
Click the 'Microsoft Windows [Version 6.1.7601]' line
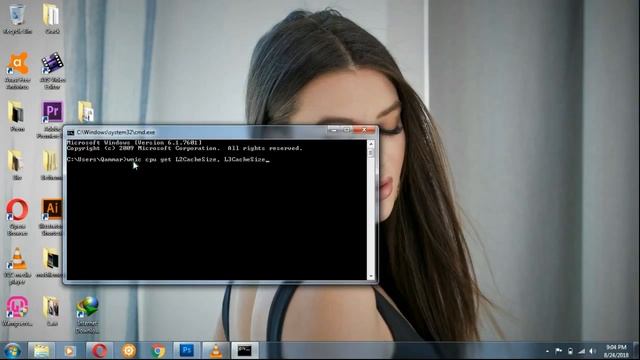click(134, 142)
